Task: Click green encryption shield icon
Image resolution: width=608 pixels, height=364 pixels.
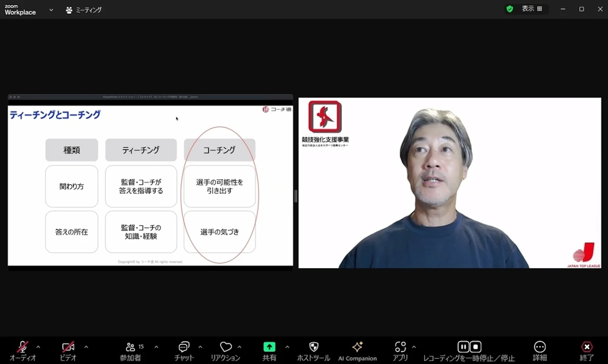Action: pos(510,9)
